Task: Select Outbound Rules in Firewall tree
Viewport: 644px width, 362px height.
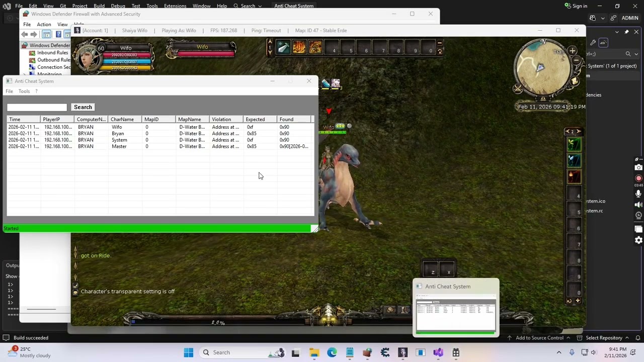Action: coord(50,60)
